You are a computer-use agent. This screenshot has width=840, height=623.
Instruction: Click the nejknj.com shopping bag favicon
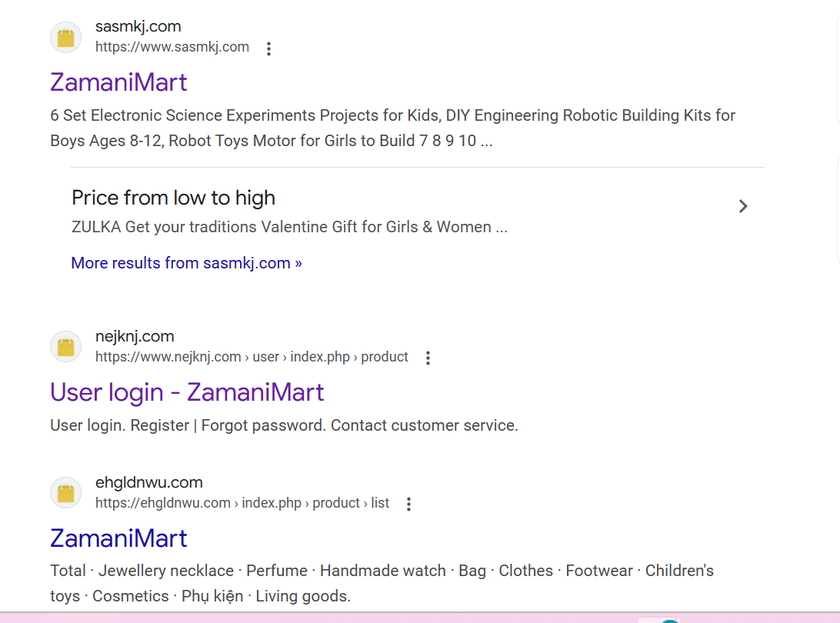[x=66, y=346]
